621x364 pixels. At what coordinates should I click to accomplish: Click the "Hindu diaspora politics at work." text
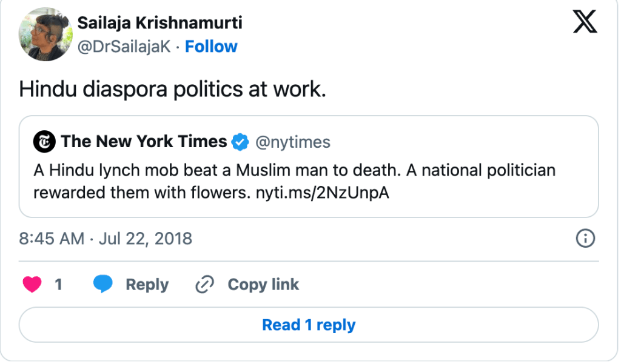point(173,88)
